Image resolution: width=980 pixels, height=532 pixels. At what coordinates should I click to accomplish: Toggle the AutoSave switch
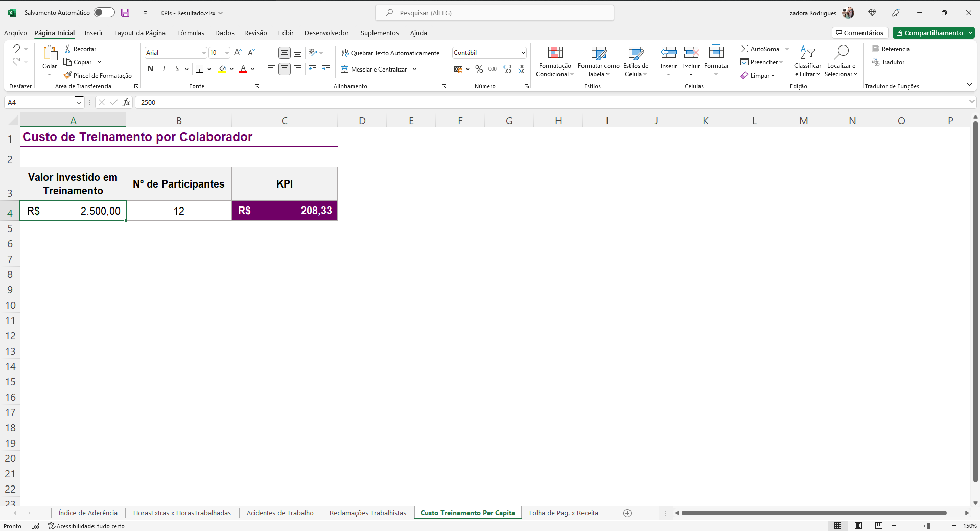click(104, 13)
